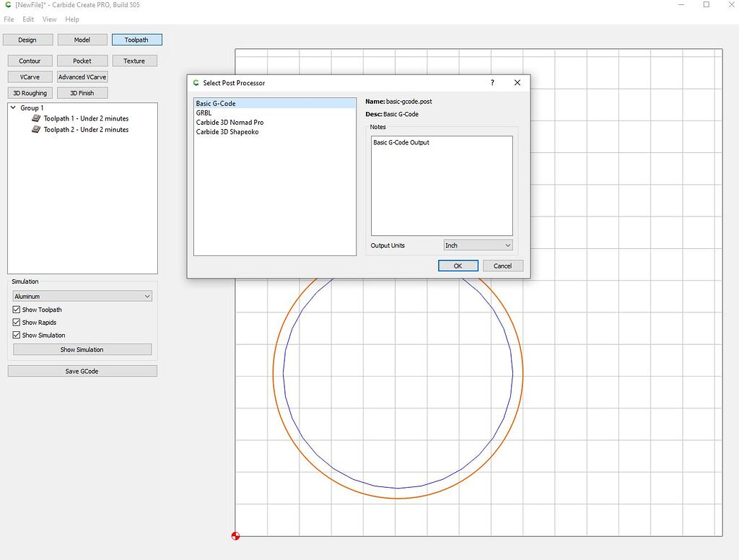The image size is (739, 560).
Task: Open the Advanced VCarve tool
Action: 82,76
